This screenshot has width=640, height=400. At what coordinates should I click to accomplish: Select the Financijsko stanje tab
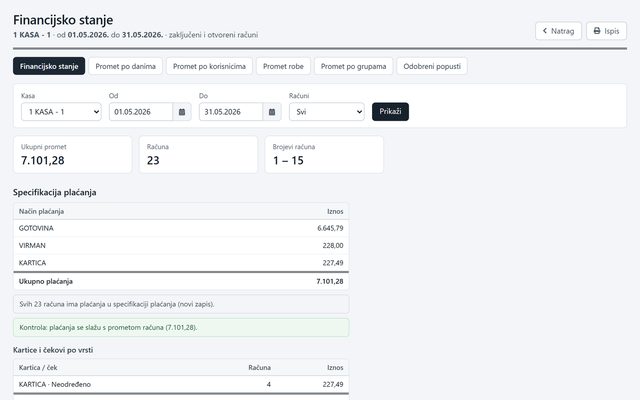click(49, 66)
